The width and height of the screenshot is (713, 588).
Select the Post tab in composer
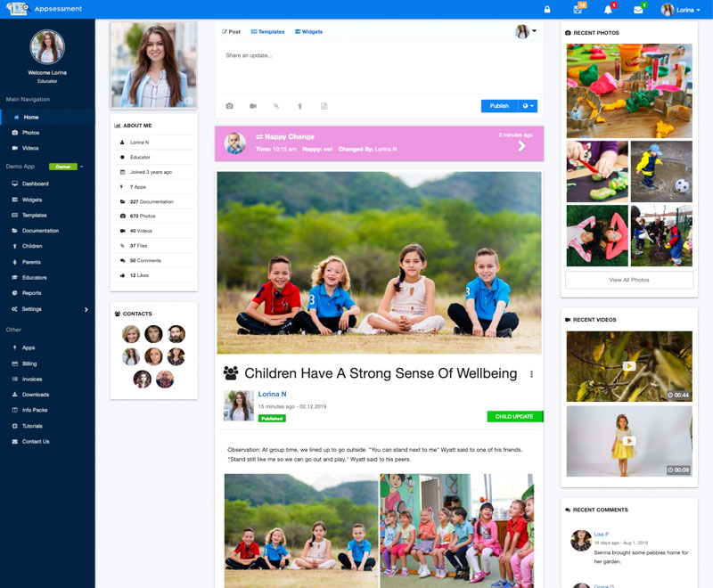231,32
